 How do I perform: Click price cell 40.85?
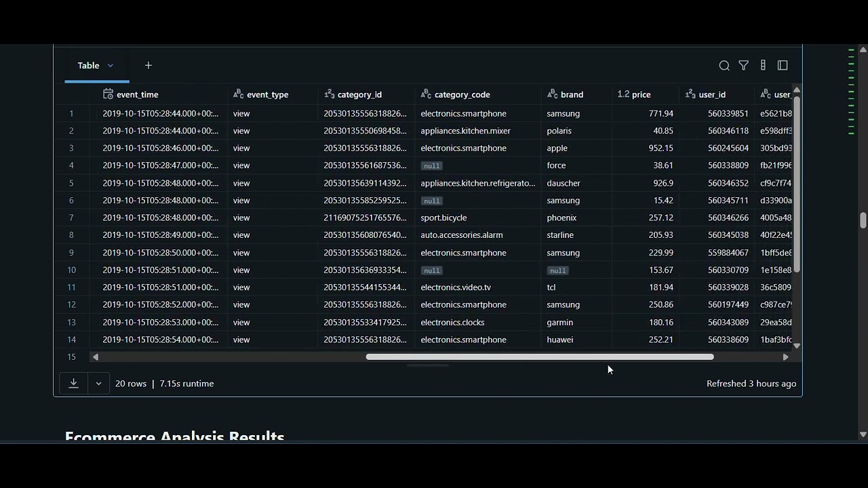pos(663,131)
